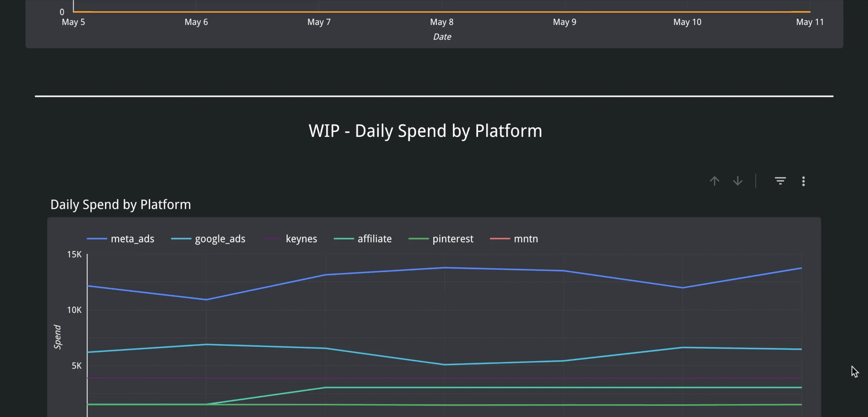Click the May 8 label on the date axis
This screenshot has width=868, height=417.
coord(441,22)
